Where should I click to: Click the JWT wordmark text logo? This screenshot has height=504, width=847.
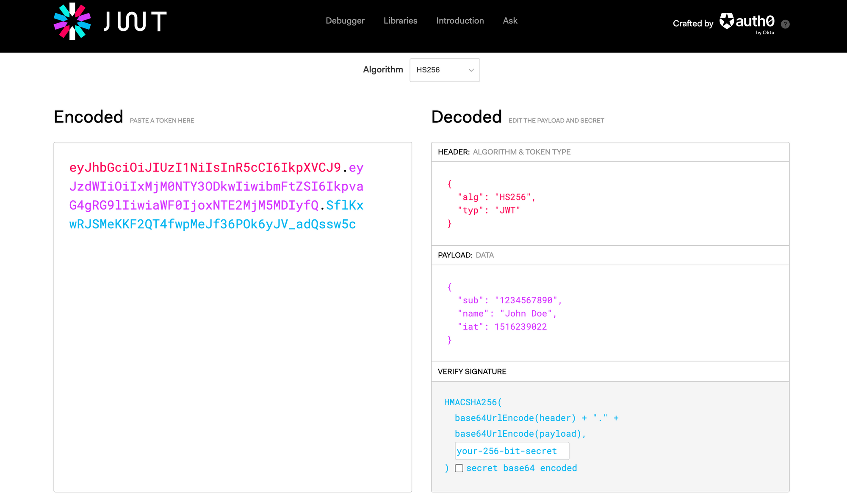coord(135,21)
